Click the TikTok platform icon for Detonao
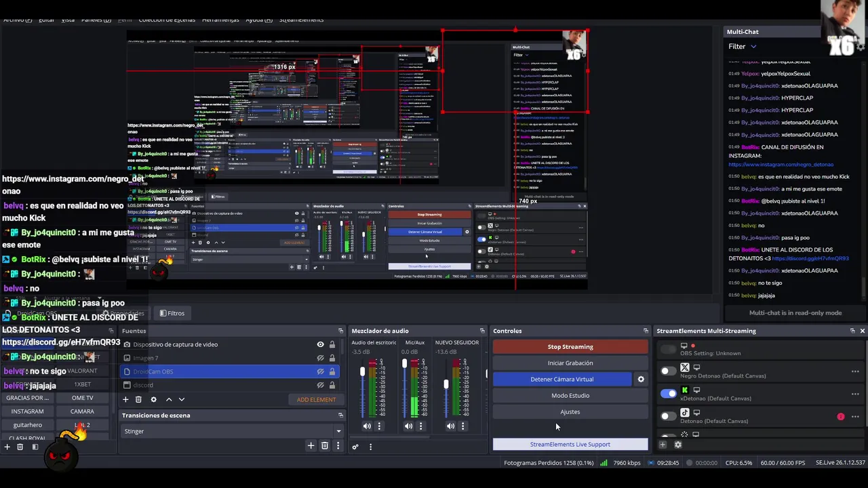This screenshot has width=868, height=488. click(x=684, y=412)
